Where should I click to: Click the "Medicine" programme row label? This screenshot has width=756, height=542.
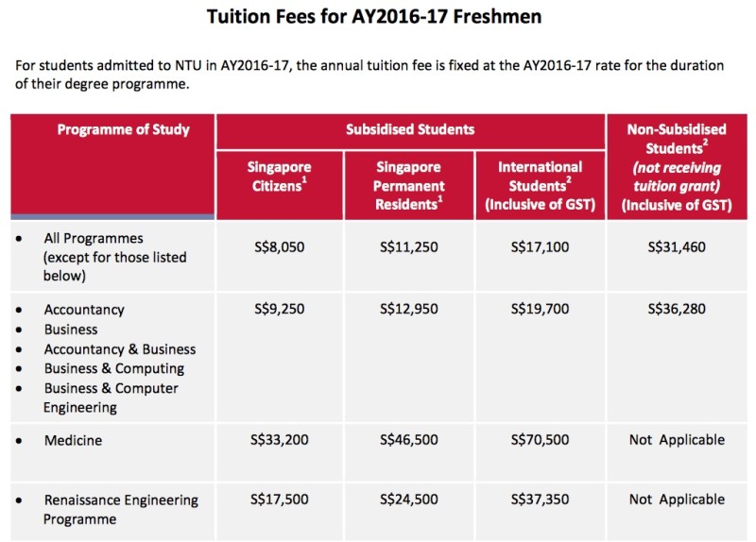tap(73, 440)
